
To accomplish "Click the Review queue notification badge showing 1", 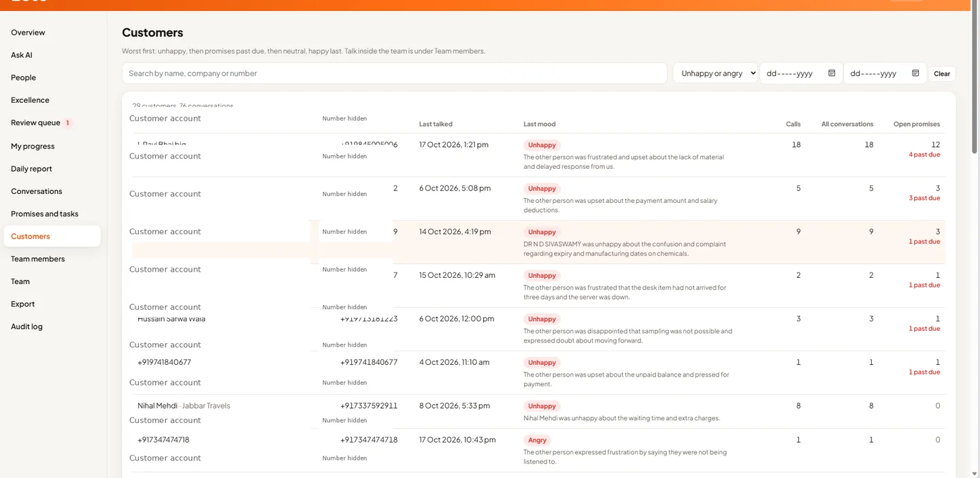I will [x=67, y=123].
